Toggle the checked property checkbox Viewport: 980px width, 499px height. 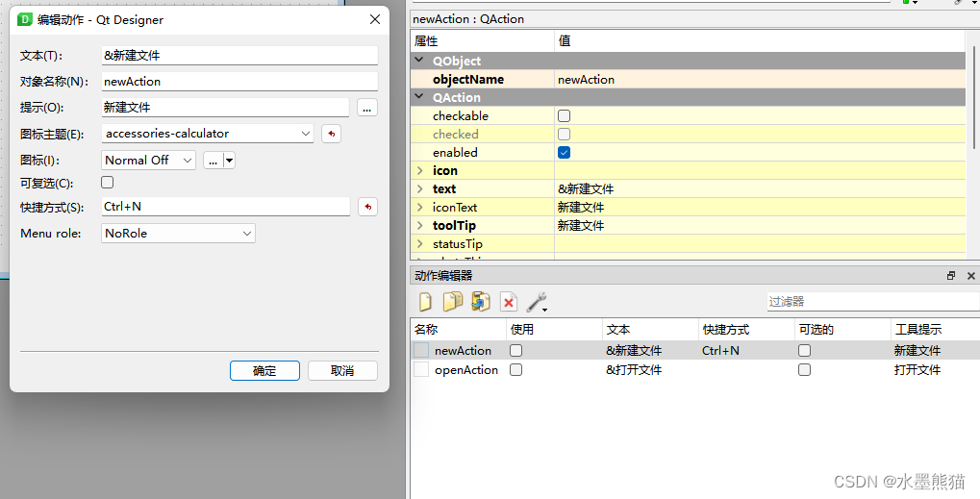click(x=564, y=135)
